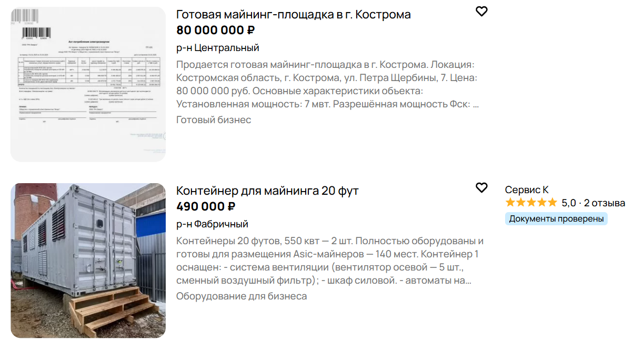Open the electricity act document thumbnail
This screenshot has height=350, width=644.
87,84
